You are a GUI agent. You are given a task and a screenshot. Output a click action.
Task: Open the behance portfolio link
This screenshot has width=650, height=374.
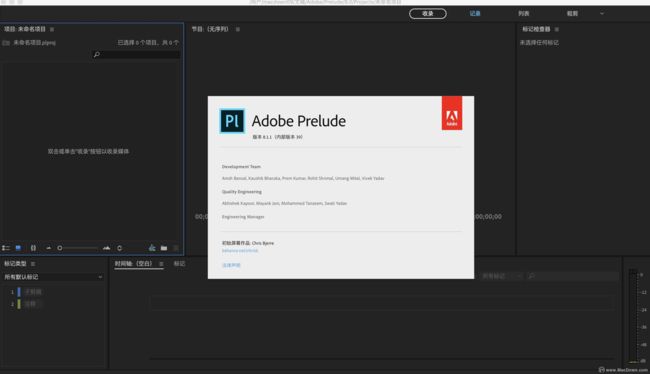click(x=240, y=250)
